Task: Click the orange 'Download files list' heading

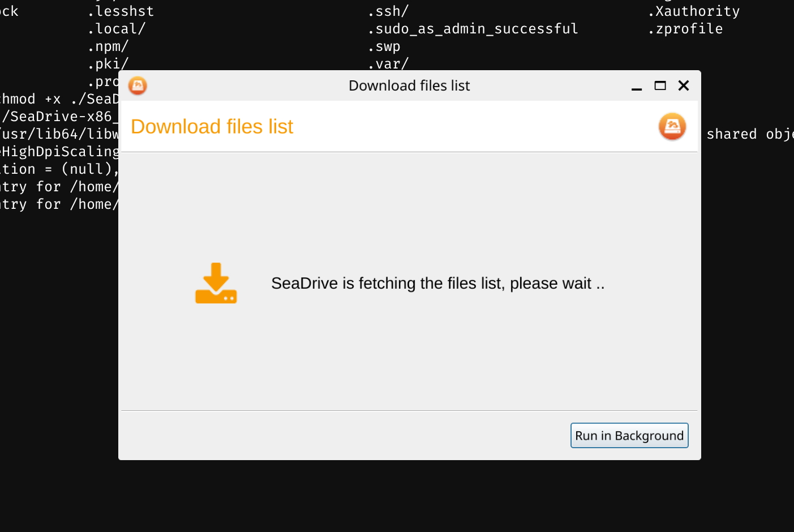Action: point(212,127)
